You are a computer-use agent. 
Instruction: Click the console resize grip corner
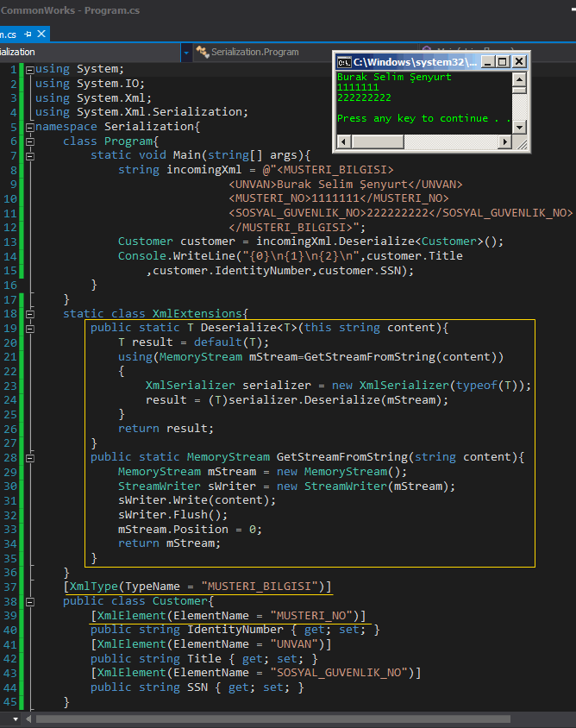coord(521,143)
